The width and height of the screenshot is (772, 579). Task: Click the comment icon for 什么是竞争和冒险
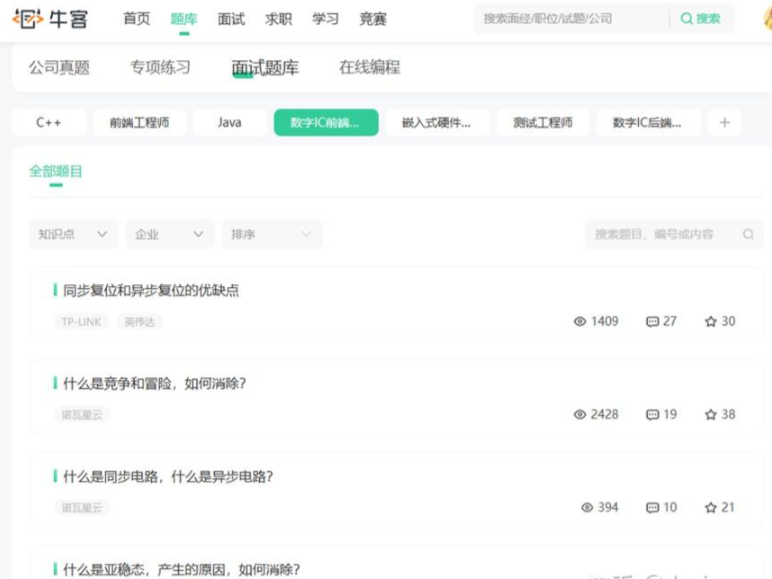point(652,415)
